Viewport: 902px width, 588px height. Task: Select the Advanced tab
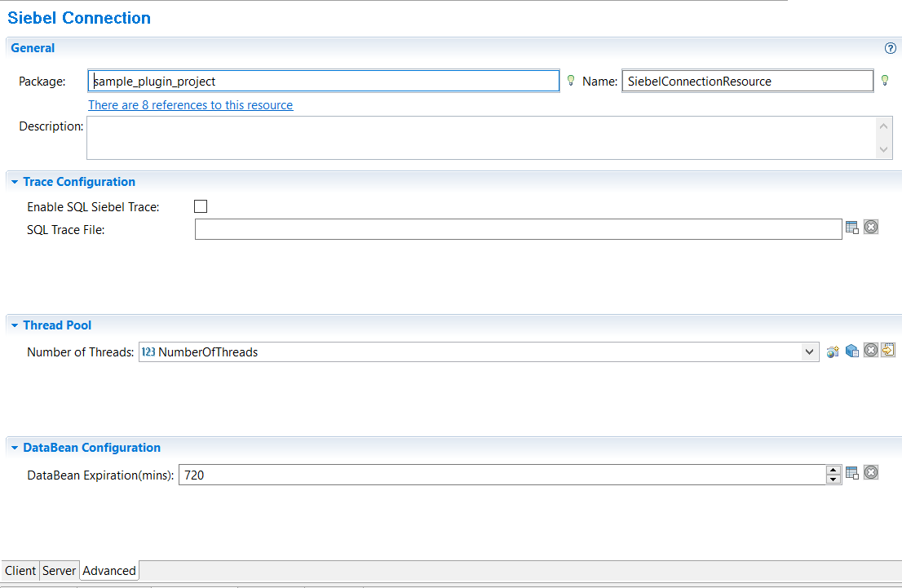tap(109, 571)
